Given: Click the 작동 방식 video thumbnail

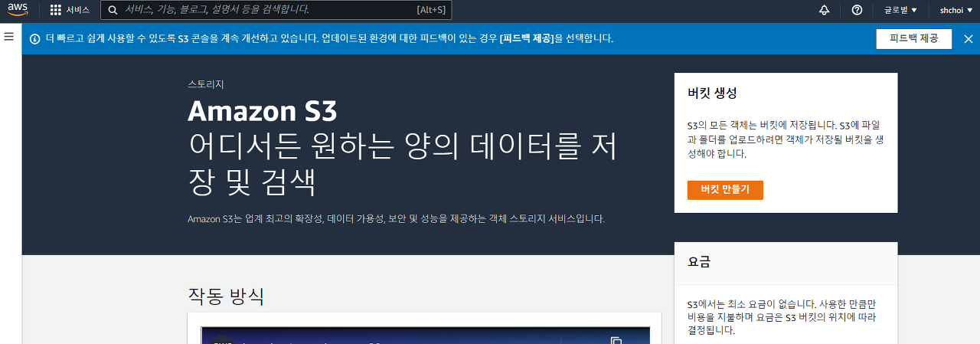Looking at the screenshot, I should (x=426, y=336).
